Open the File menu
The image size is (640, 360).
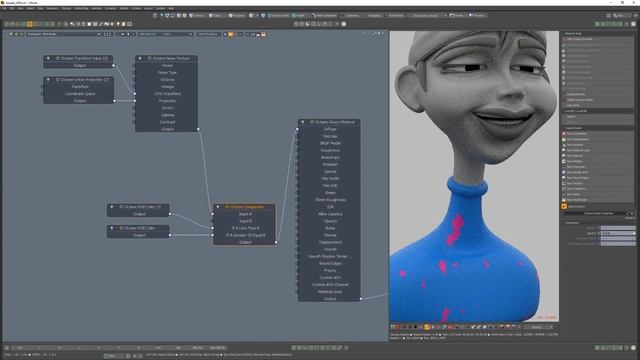click(4, 8)
